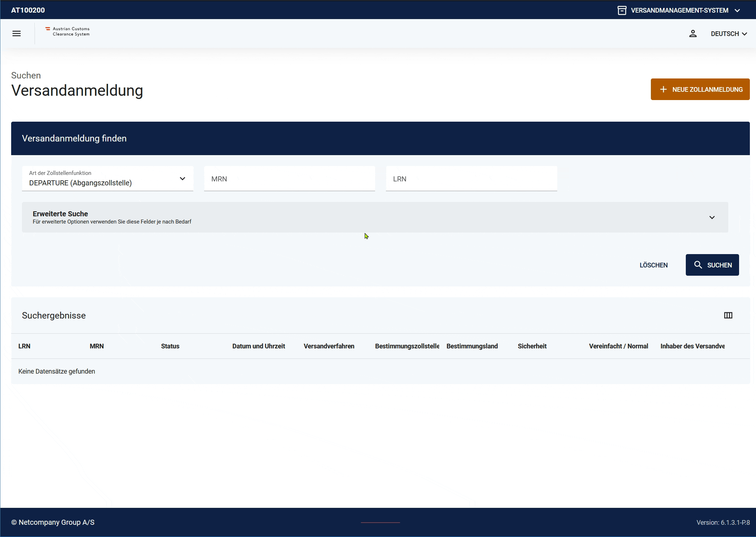Sort by the Datum und Uhrzeit column header
The image size is (756, 537).
[x=258, y=346]
